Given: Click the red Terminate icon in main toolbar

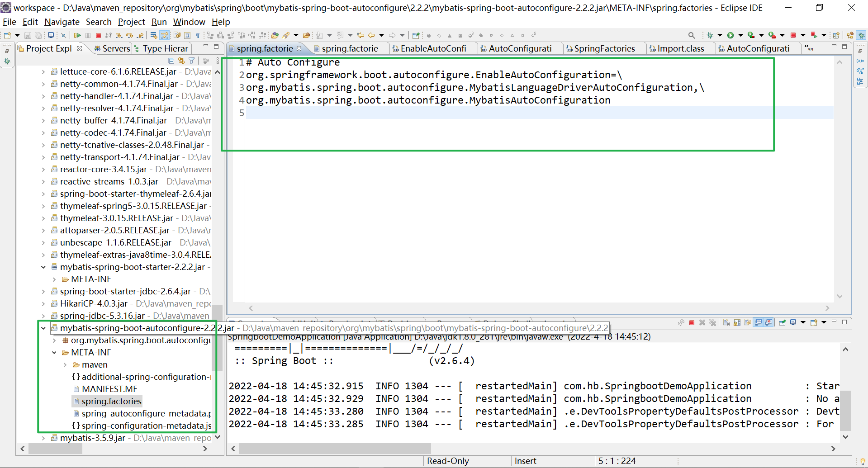Looking at the screenshot, I should [98, 35].
